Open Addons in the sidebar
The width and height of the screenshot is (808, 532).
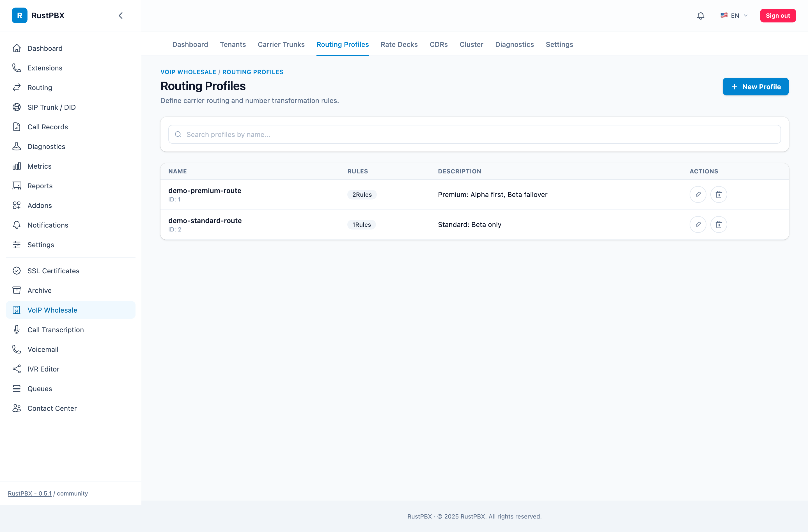(x=71, y=205)
